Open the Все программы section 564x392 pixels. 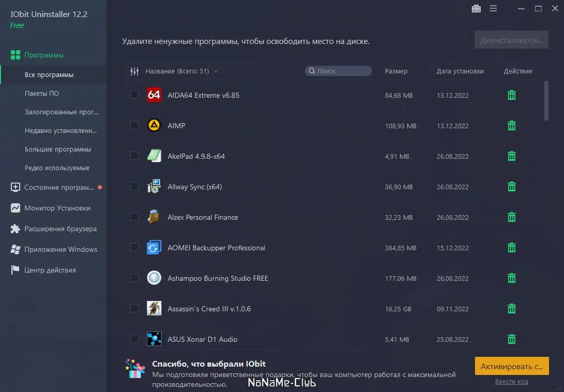(x=54, y=75)
